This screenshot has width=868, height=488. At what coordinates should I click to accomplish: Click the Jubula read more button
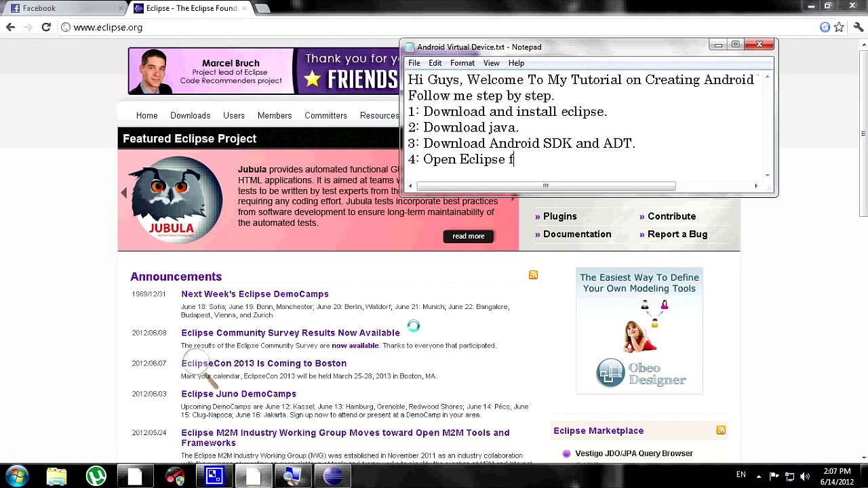468,236
